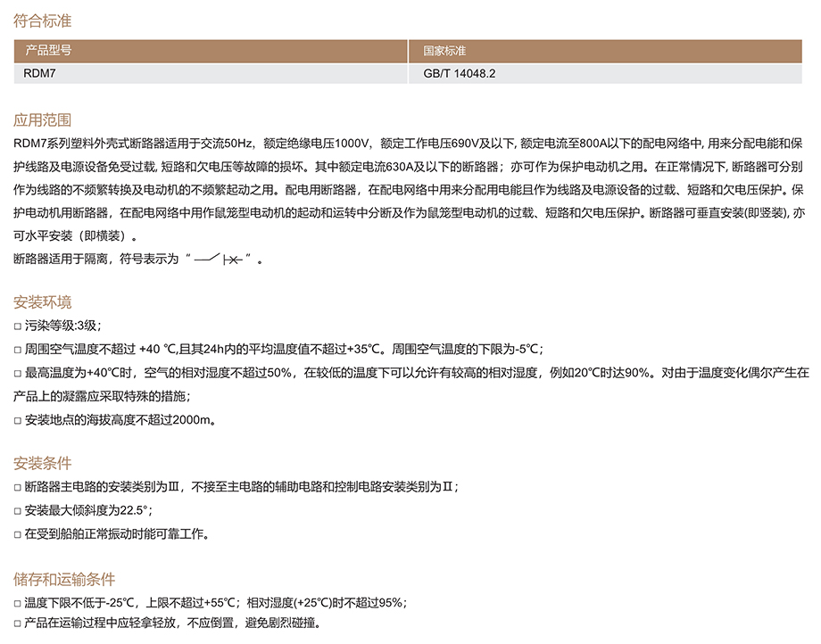Click the square bullet before 安装最大倾斜度为22.5°
This screenshot has height=644, width=821.
pos(18,511)
